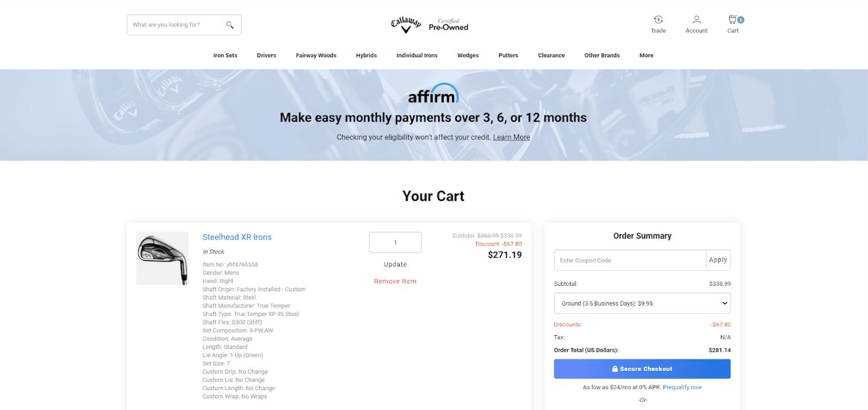The width and height of the screenshot is (868, 410).
Task: Click the Prequalify now link
Action: (682, 387)
